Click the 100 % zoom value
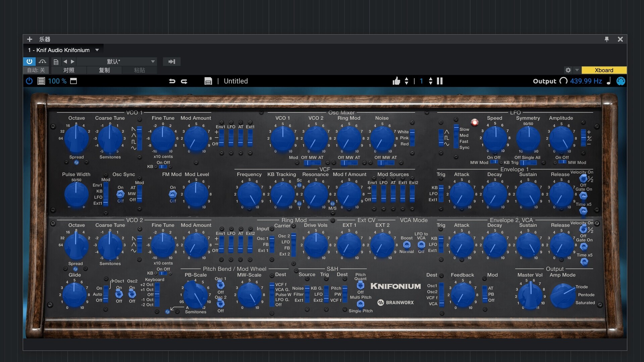This screenshot has width=644, height=362. click(57, 81)
